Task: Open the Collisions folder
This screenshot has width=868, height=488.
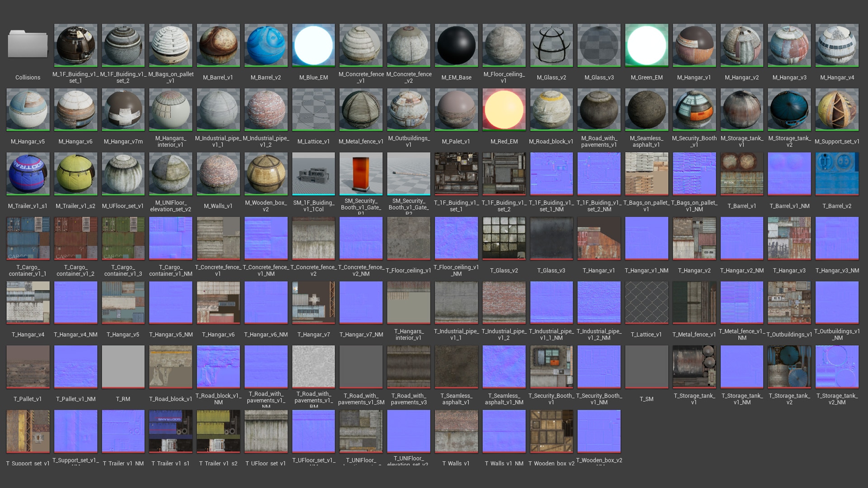Action: (x=28, y=45)
